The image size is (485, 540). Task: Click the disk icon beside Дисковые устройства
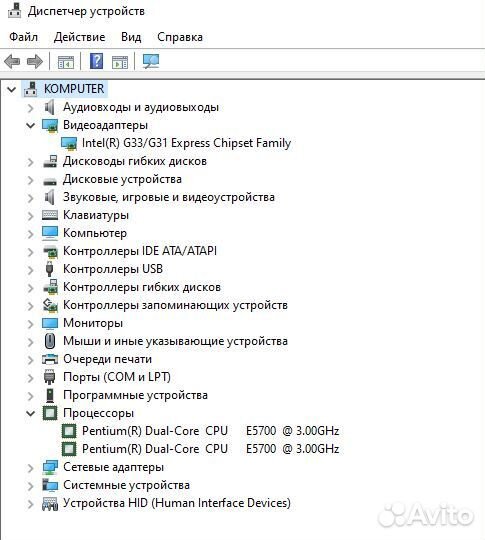pos(50,180)
